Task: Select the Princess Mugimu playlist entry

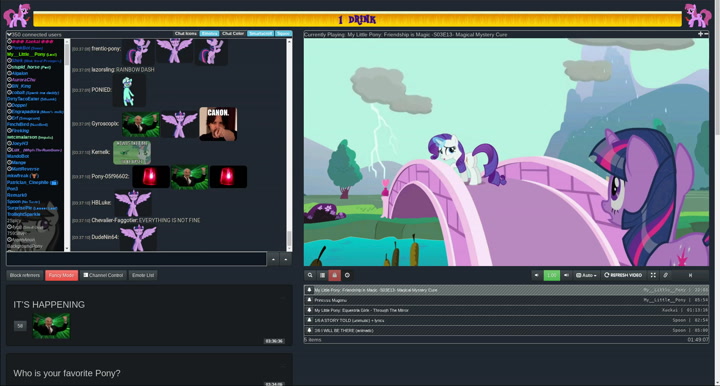Action: [506, 300]
